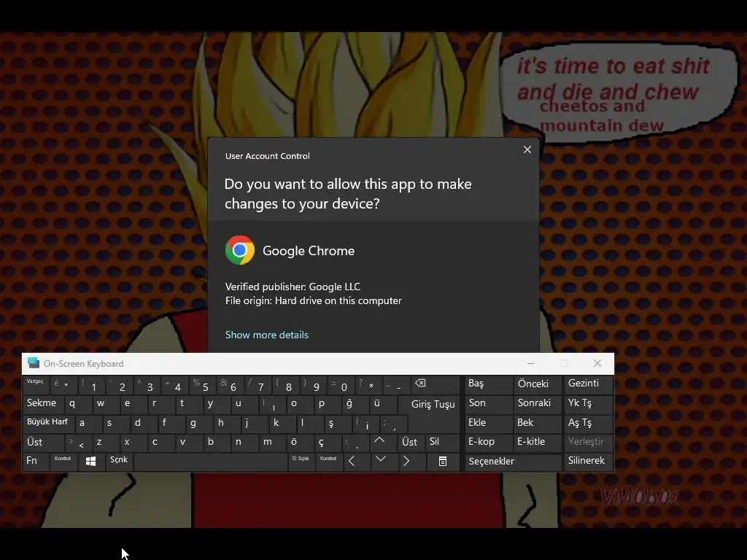The height and width of the screenshot is (560, 747).
Task: Click the ö key
Action: point(300,442)
